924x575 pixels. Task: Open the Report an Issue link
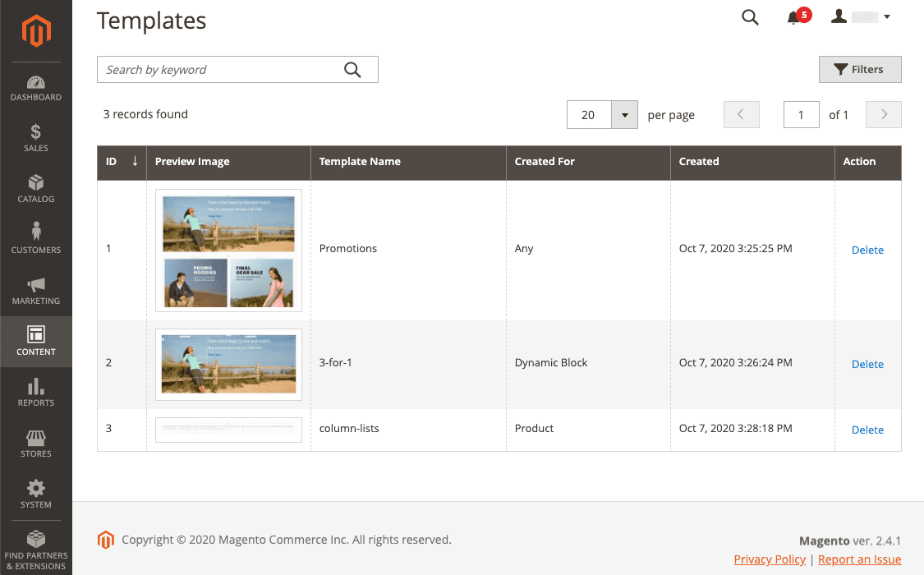pos(859,559)
